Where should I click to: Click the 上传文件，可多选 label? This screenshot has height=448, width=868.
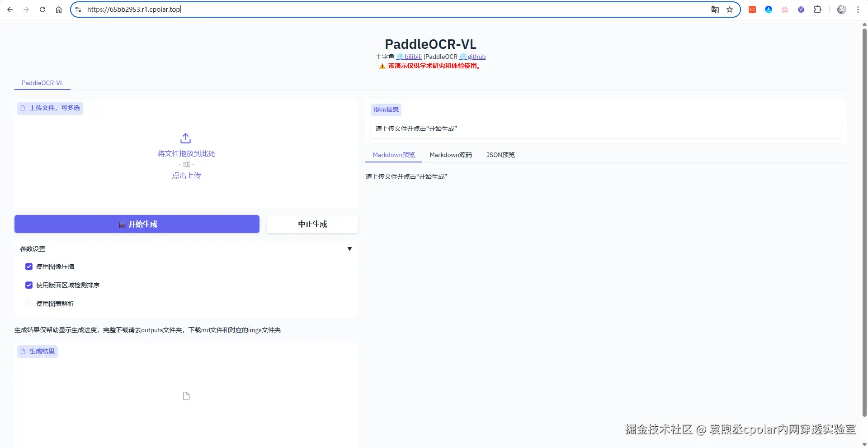point(50,108)
